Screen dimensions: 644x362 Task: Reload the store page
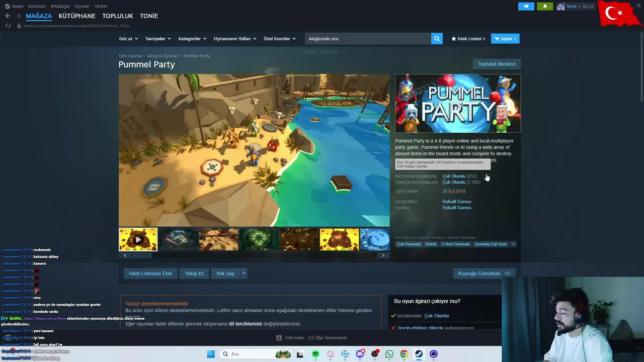8,26
